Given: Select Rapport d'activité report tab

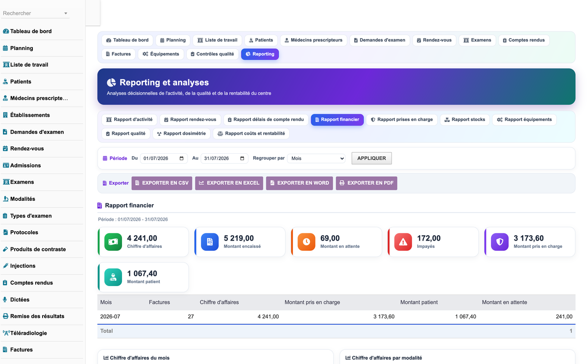Looking at the screenshot, I should coord(129,120).
